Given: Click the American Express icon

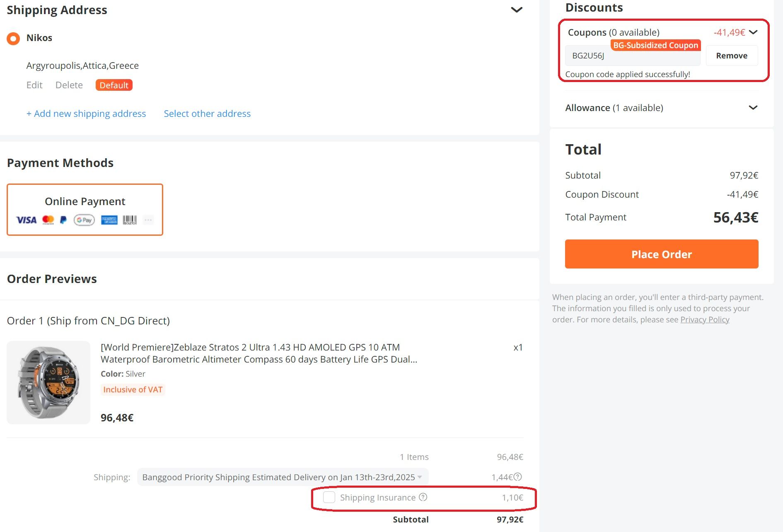Looking at the screenshot, I should point(109,220).
